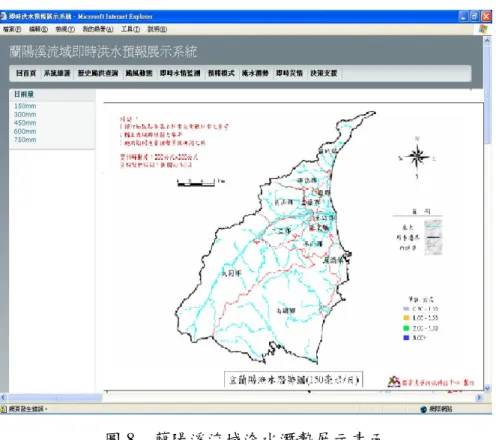
Task: Open the 編輯(E) Edit menu
Action: [38, 29]
